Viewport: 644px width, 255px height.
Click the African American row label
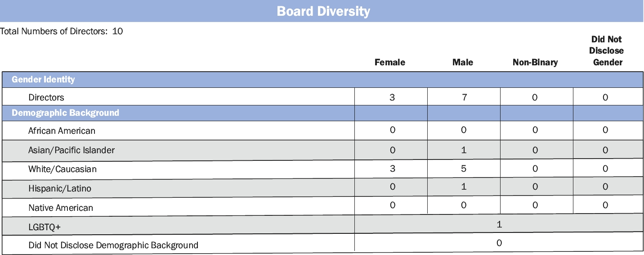(x=62, y=131)
